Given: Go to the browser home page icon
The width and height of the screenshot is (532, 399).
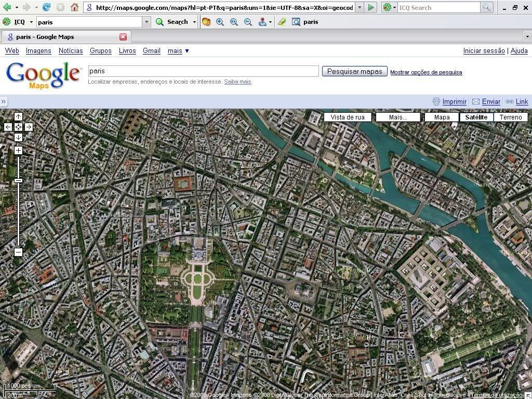Looking at the screenshot, I should [x=74, y=7].
